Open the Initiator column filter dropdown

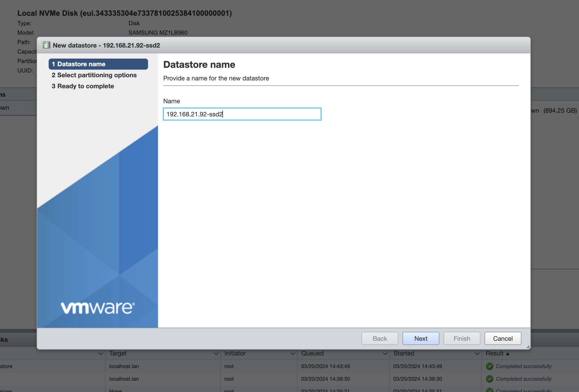click(293, 354)
